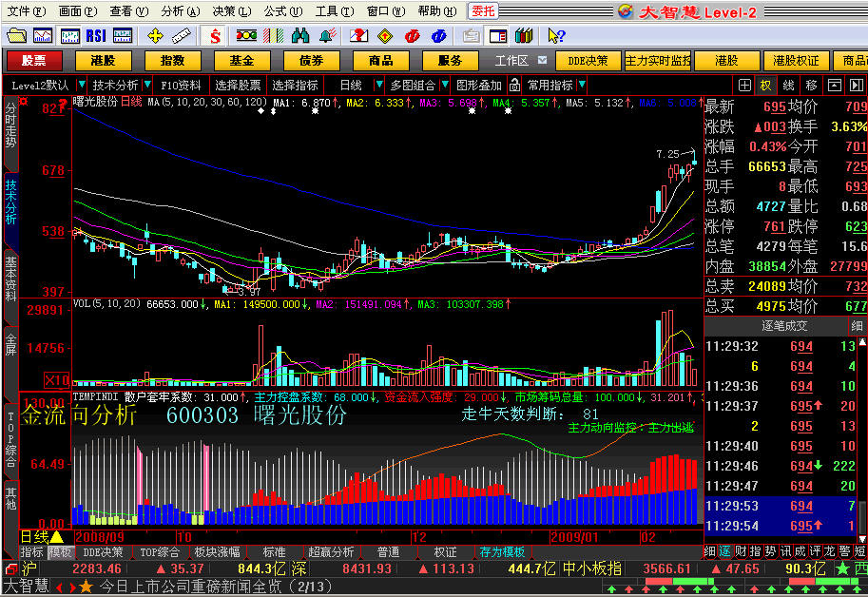The height and width of the screenshot is (597, 868).
Task: Expand the 日线 yellow triangle at chart bottom
Action: (57, 537)
